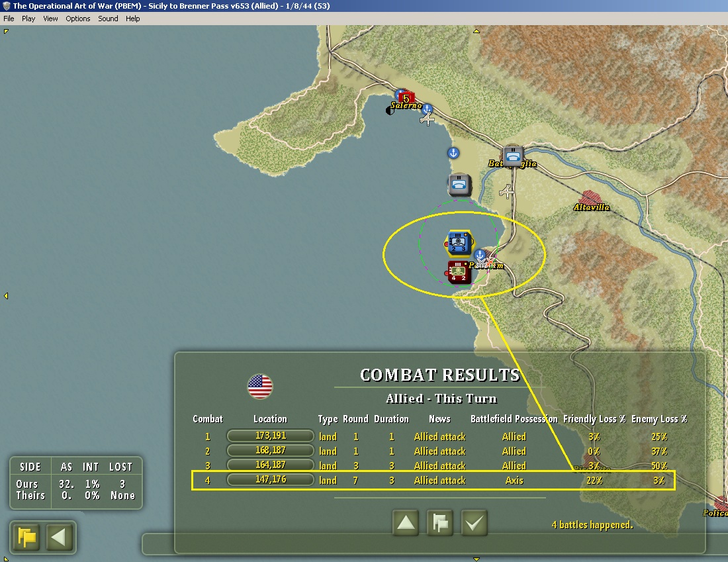Click the Ours row in the side panel

(x=75, y=484)
